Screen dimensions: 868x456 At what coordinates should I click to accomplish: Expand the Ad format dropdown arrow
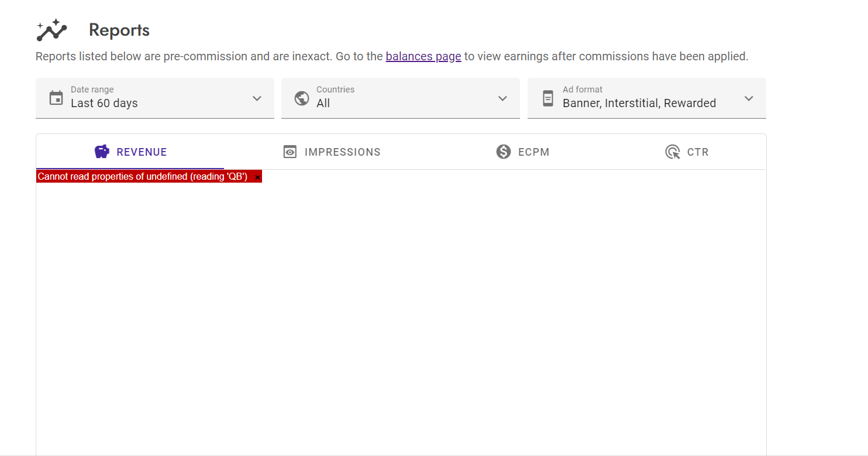(749, 98)
